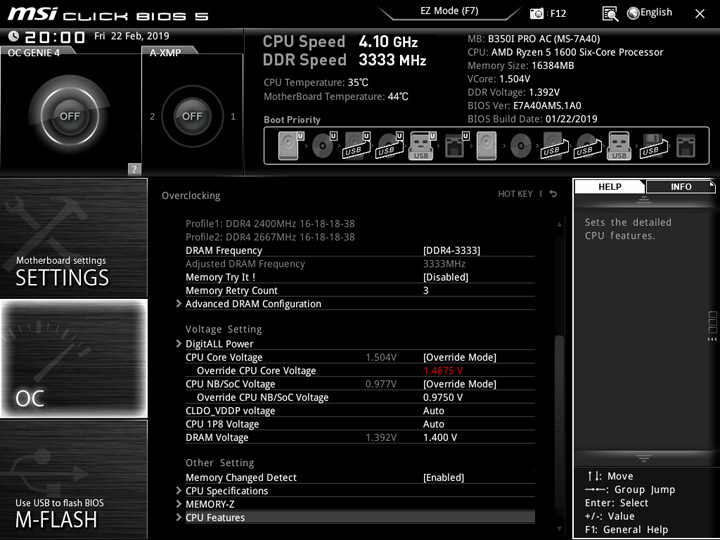Edit Override CPU Core Voltage 1.4875 V
The image size is (720, 540).
coord(443,371)
